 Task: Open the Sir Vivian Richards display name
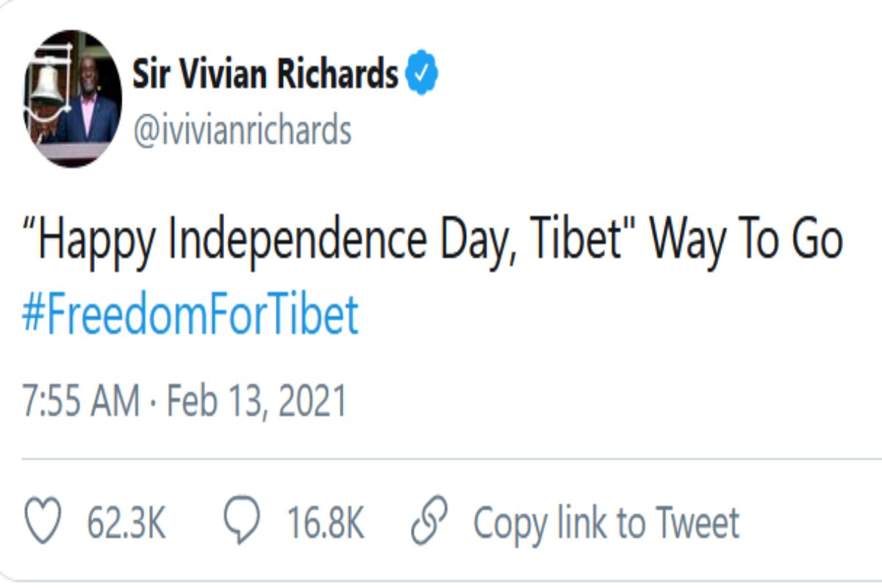click(x=265, y=74)
